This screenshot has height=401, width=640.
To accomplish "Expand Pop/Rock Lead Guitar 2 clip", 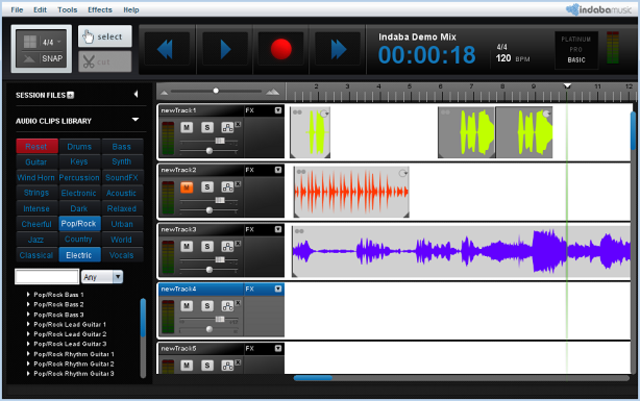I will pyautogui.click(x=28, y=334).
